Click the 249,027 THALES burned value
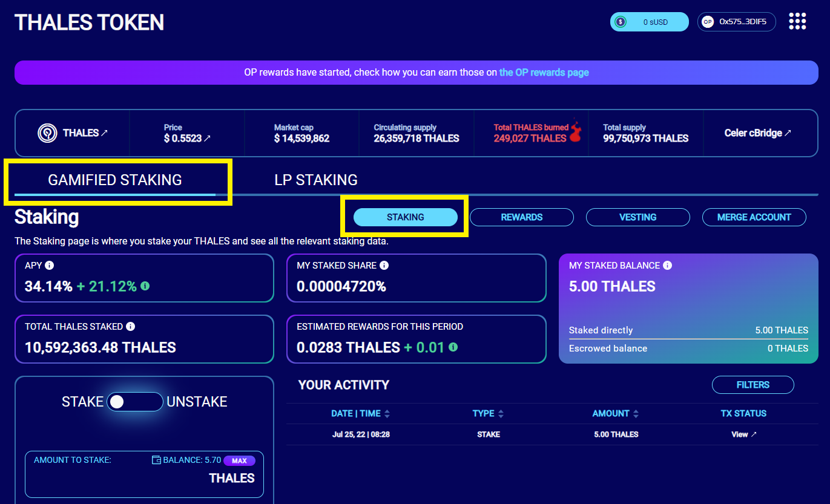Image resolution: width=830 pixels, height=504 pixels. click(530, 139)
